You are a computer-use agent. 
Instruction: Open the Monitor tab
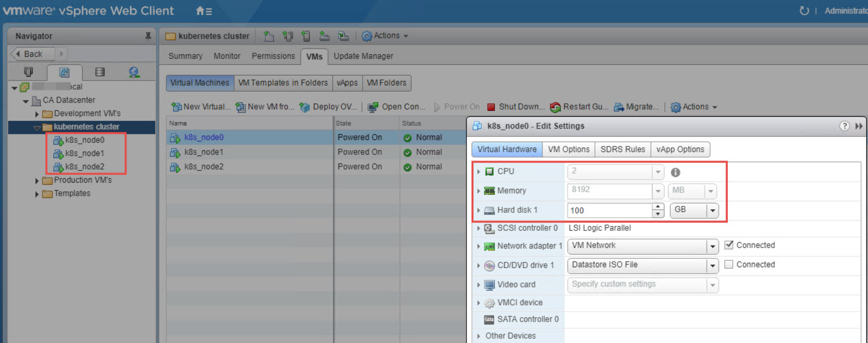point(227,56)
